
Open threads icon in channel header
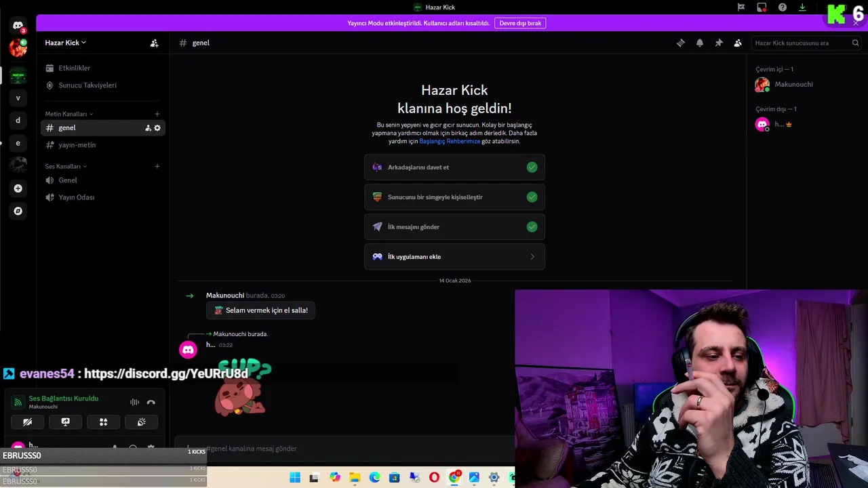point(681,43)
